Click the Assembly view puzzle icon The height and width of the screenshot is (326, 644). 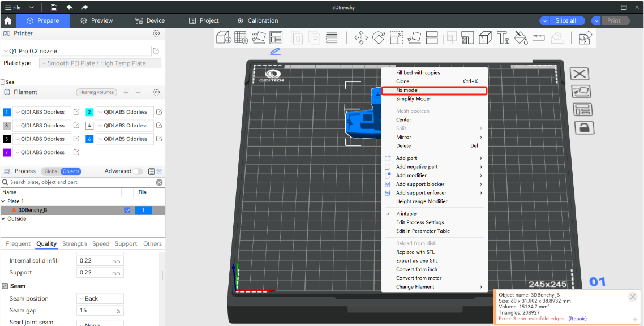point(585,38)
